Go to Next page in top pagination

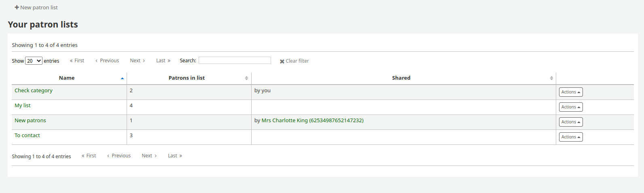tap(138, 61)
